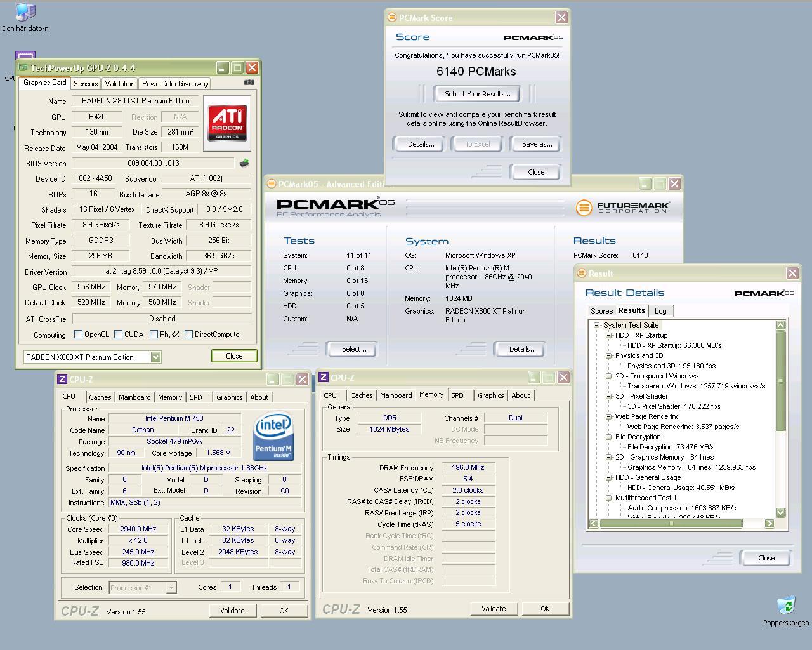The width and height of the screenshot is (812, 650).
Task: Collapse the Multithreaded Test 1 node
Action: coord(608,498)
